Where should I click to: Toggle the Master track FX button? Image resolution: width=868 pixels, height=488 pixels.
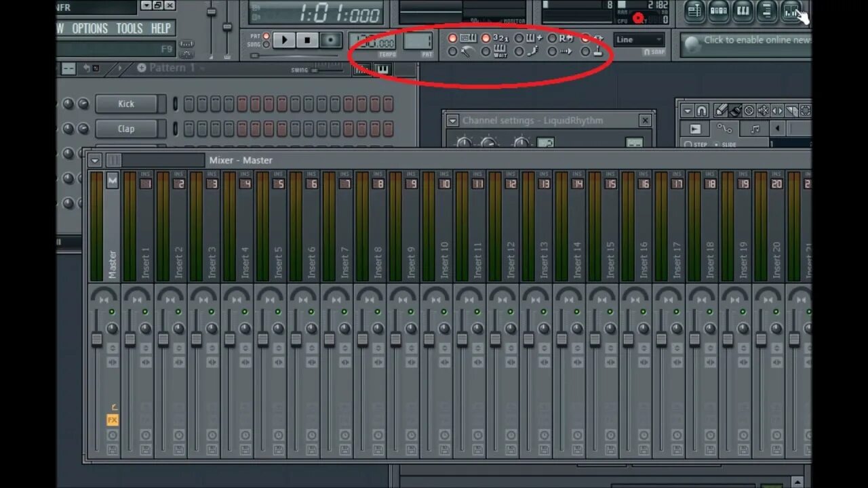click(x=113, y=420)
